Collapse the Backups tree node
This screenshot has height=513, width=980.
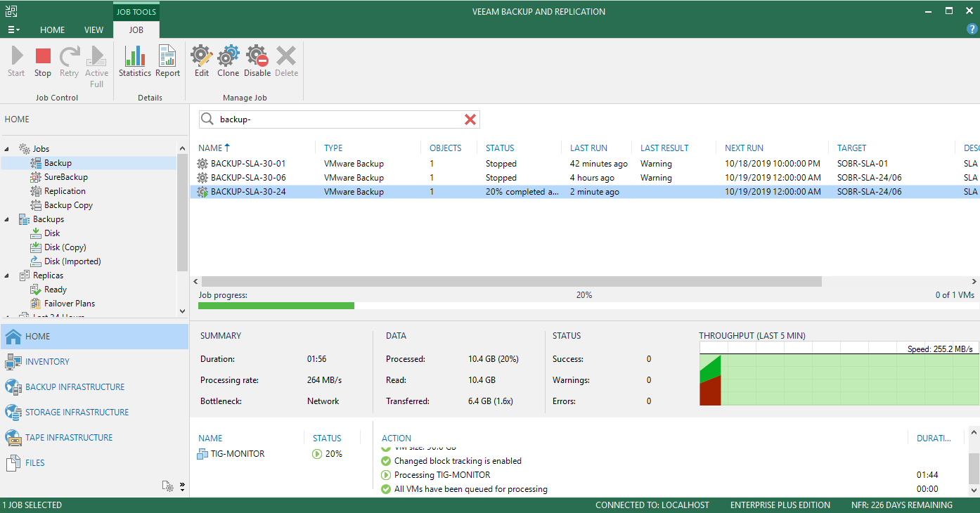pos(7,219)
